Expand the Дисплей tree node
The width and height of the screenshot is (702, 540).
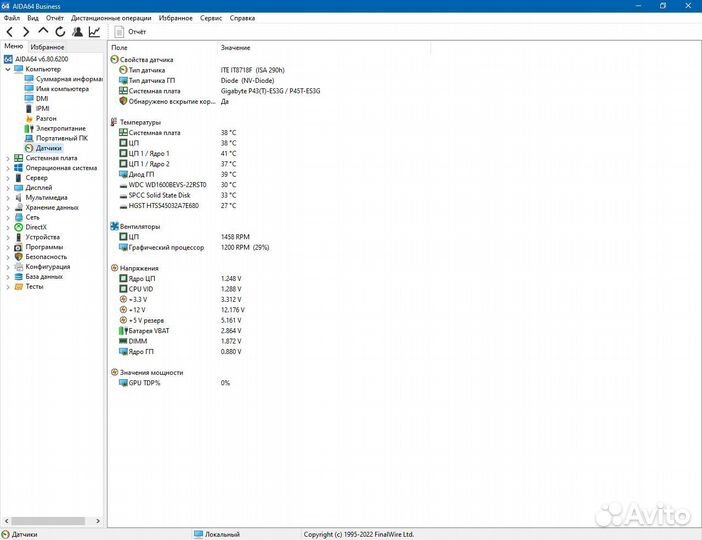click(x=8, y=188)
